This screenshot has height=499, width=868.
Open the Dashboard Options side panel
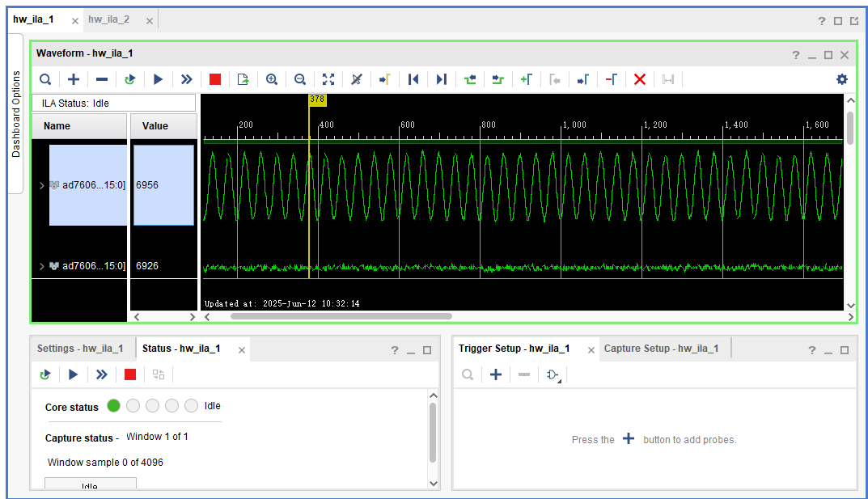[15, 114]
